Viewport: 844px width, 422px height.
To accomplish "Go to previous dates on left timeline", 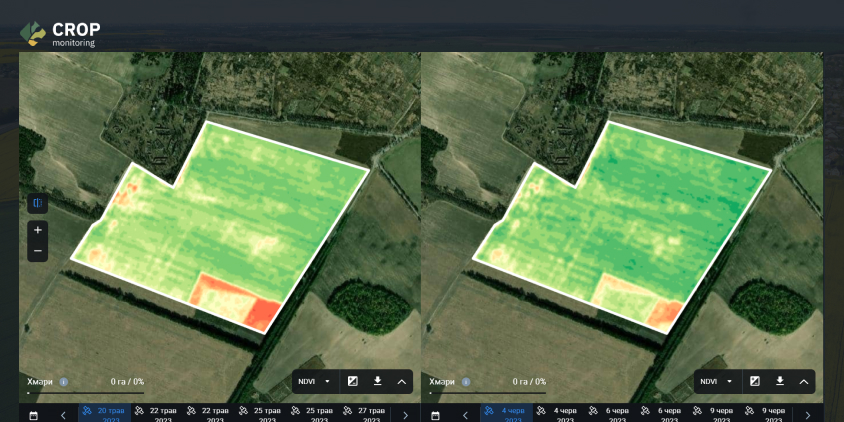I will (x=63, y=415).
